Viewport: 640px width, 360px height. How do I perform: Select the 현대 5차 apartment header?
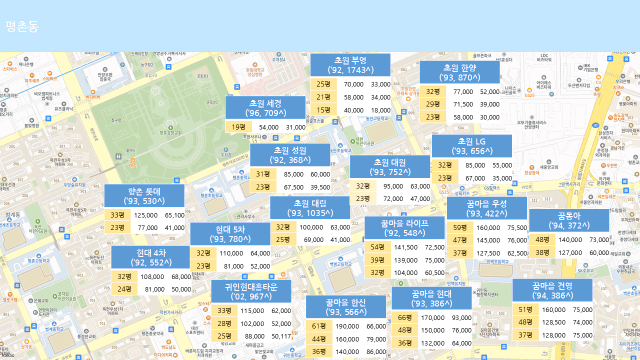pyautogui.click(x=230, y=234)
